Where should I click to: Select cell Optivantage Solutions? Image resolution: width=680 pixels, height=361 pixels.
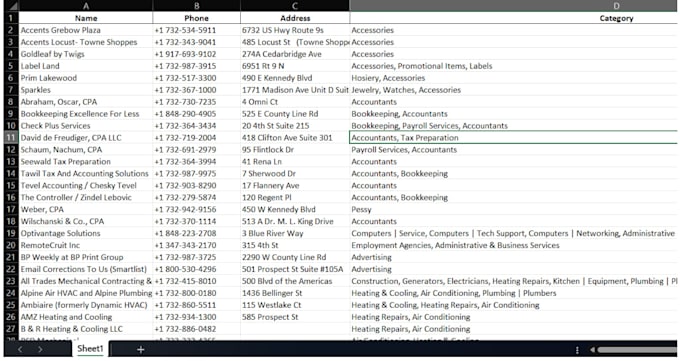click(x=86, y=233)
